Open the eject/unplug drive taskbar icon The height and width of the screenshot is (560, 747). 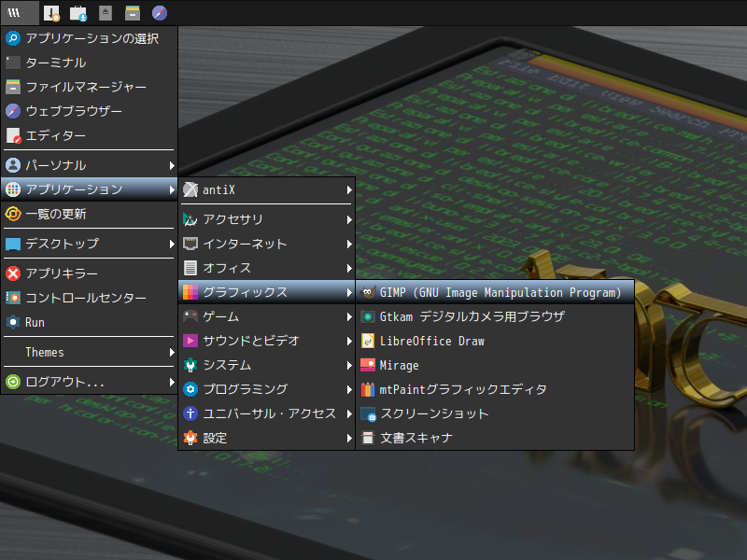[106, 13]
